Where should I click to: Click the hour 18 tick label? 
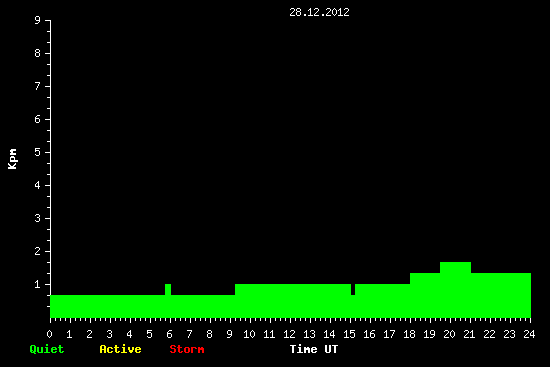click(x=409, y=334)
